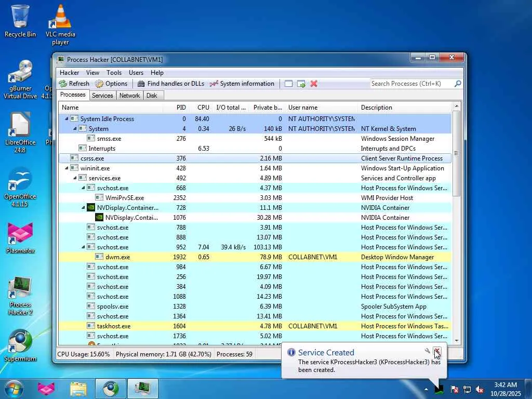Open Find handles or DLLs
532x399 pixels.
click(171, 84)
